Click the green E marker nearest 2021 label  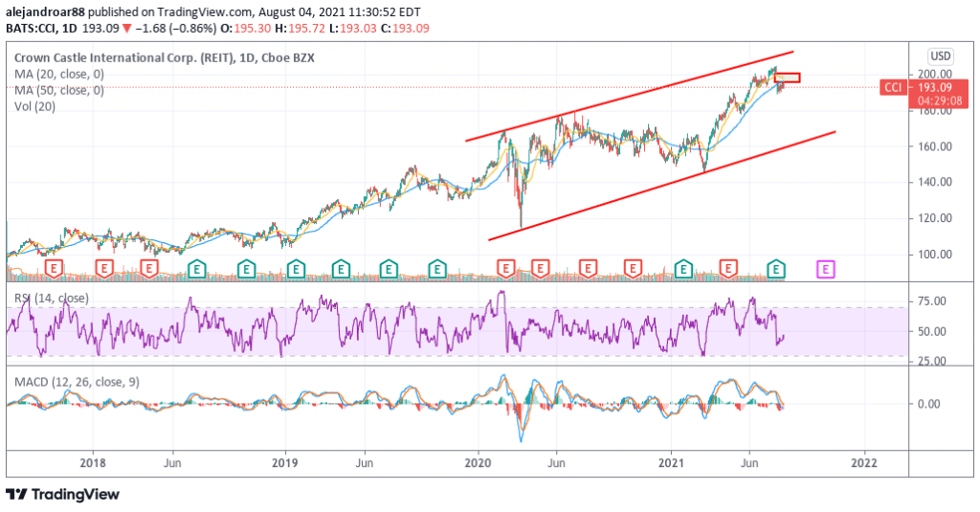(683, 270)
